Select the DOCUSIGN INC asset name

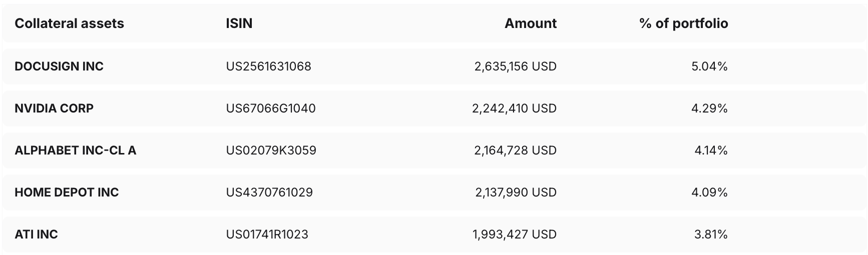pyautogui.click(x=59, y=66)
